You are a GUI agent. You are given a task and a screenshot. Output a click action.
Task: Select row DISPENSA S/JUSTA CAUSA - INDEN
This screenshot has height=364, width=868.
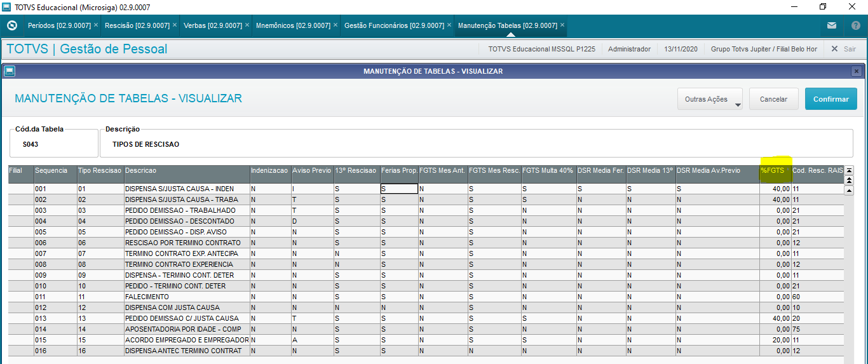click(x=426, y=189)
